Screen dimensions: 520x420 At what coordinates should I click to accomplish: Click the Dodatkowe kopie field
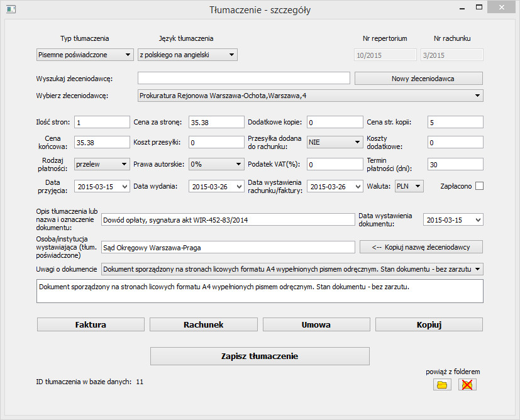coord(335,122)
